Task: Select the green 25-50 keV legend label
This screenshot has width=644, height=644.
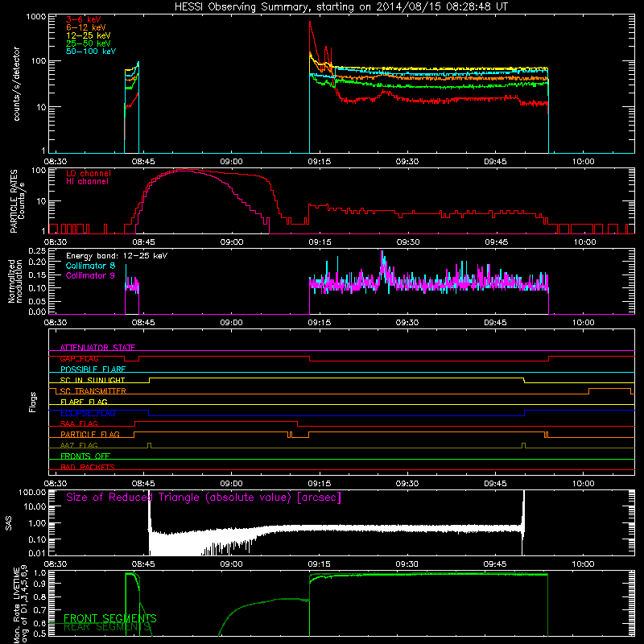Action: pos(89,43)
